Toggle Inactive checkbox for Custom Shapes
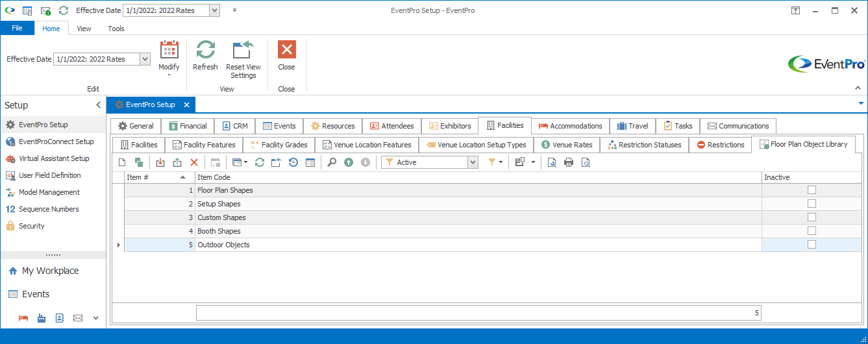Viewport: 868px width, 344px height. [x=812, y=217]
